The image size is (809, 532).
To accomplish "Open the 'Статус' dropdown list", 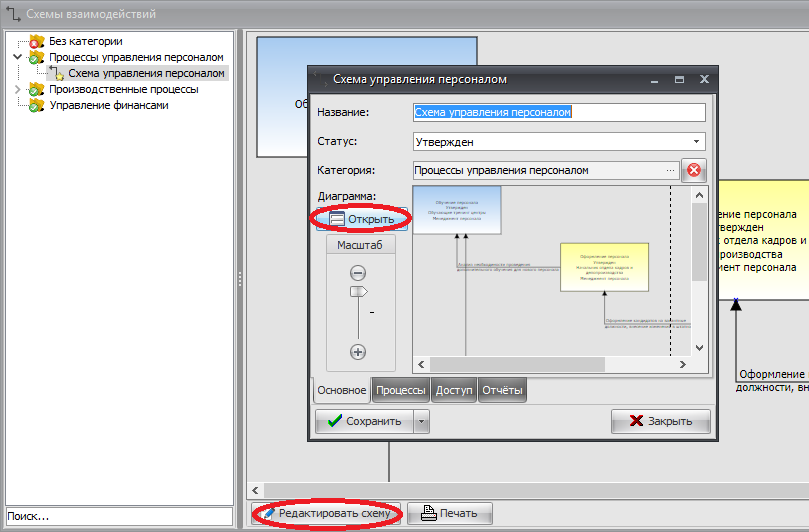I will pos(696,142).
